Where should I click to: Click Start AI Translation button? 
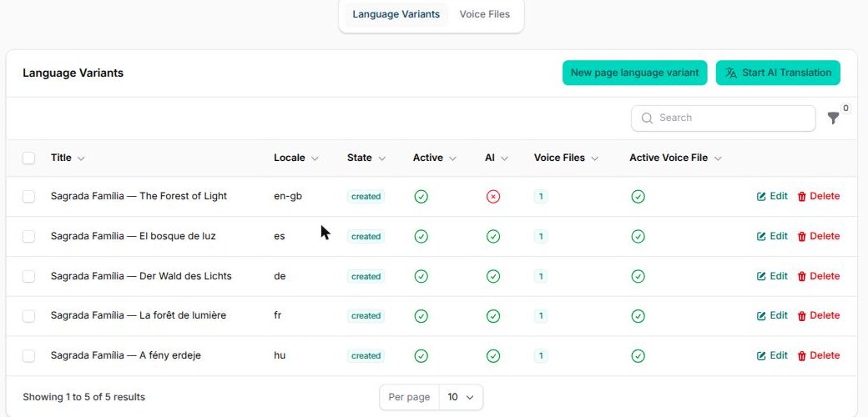coord(778,73)
